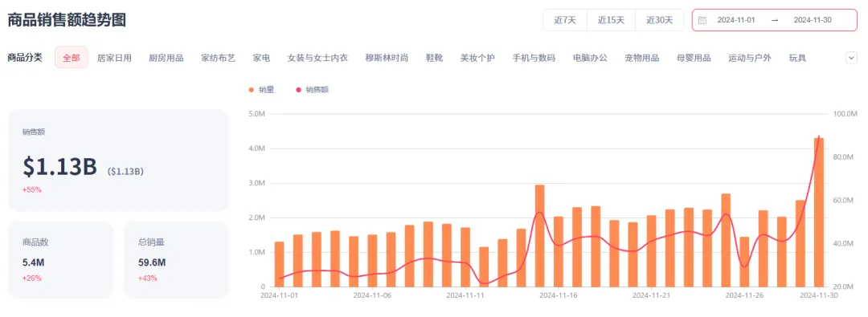
Task: Switch to 家电 category
Action: click(x=261, y=58)
